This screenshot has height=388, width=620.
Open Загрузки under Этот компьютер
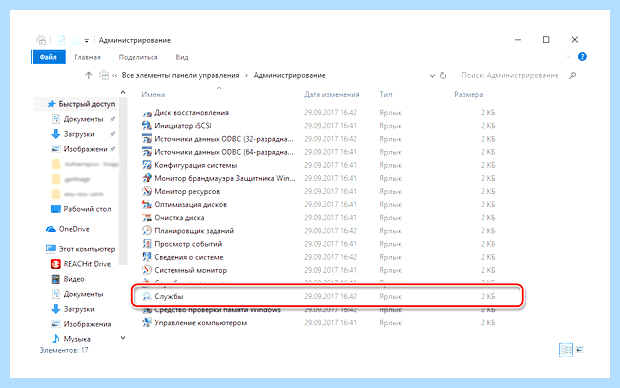pos(79,309)
